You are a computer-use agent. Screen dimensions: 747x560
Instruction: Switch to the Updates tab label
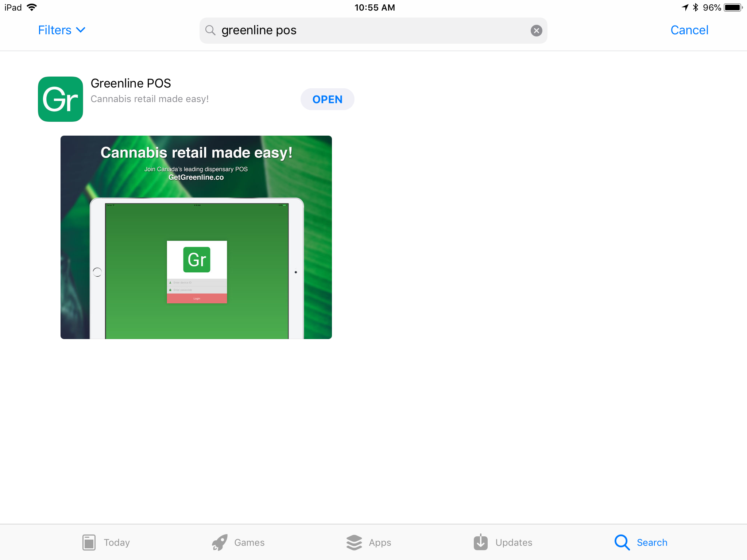coord(514,542)
